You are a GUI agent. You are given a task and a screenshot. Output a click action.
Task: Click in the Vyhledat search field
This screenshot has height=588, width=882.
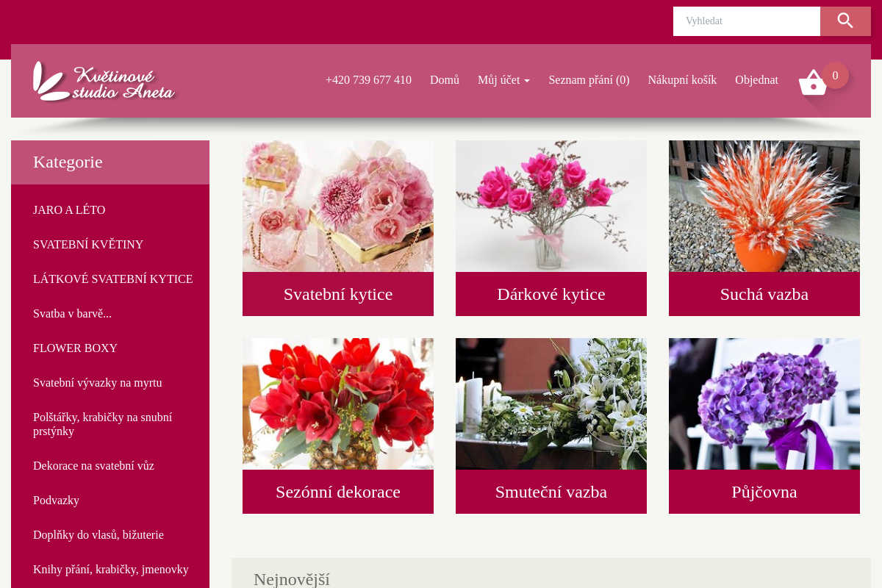746,21
